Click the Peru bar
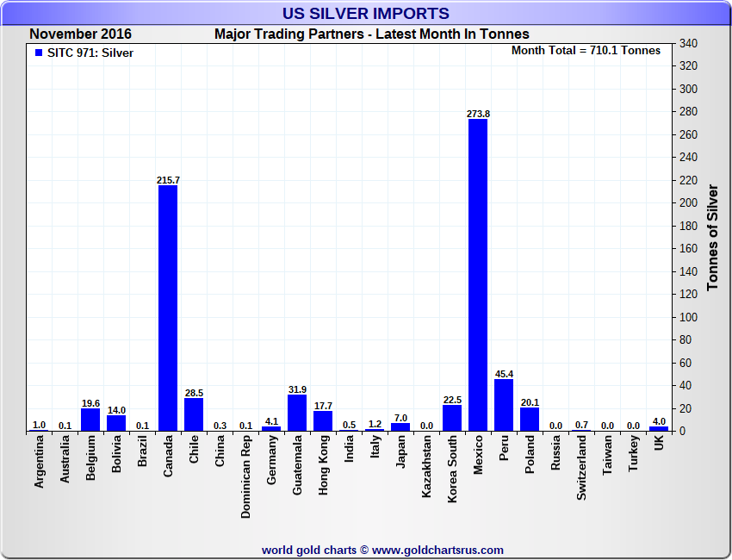 [x=504, y=405]
